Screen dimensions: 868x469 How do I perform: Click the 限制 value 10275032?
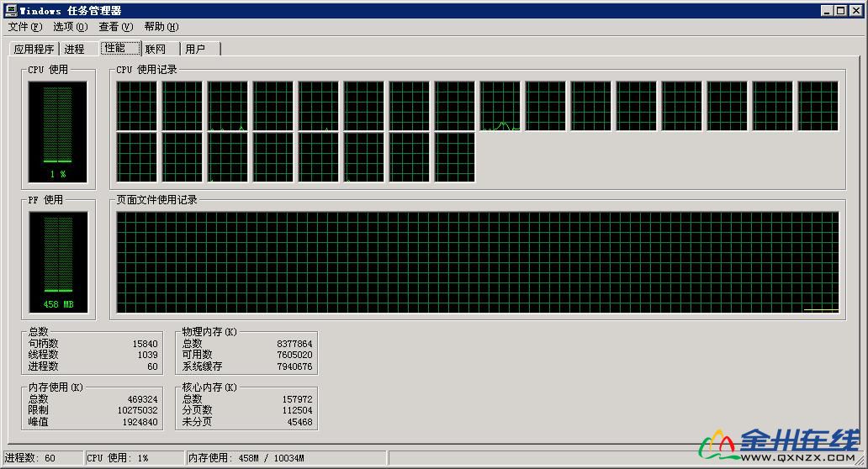(137, 410)
